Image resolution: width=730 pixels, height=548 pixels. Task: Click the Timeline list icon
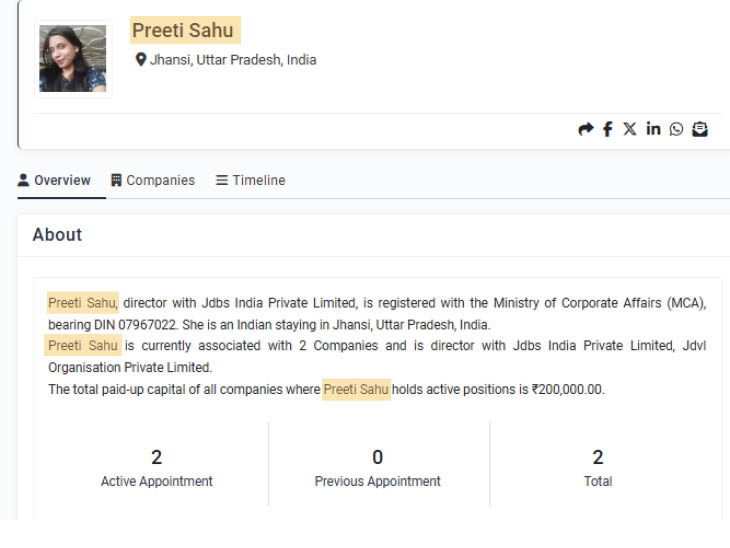222,180
